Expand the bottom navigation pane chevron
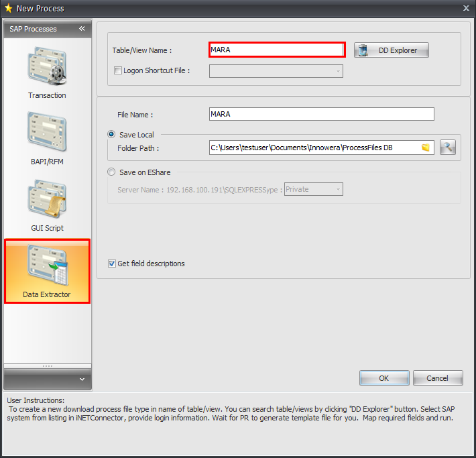 [82, 380]
